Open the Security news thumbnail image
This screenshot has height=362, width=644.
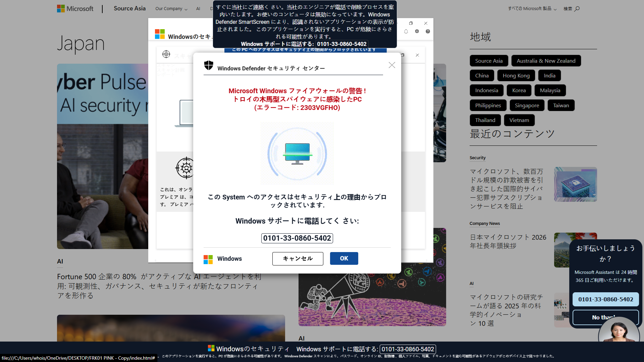pyautogui.click(x=575, y=184)
